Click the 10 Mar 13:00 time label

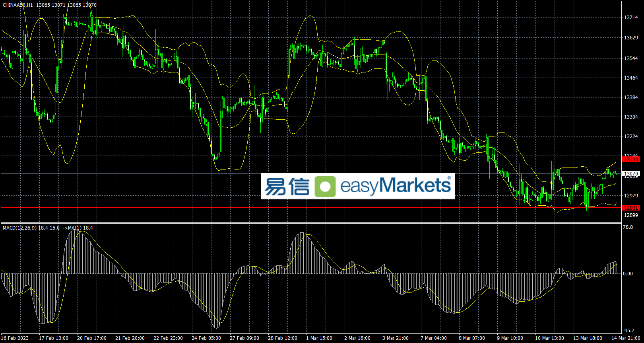point(549,338)
